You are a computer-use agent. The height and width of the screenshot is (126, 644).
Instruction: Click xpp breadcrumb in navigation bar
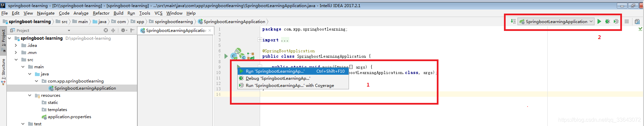(137, 21)
